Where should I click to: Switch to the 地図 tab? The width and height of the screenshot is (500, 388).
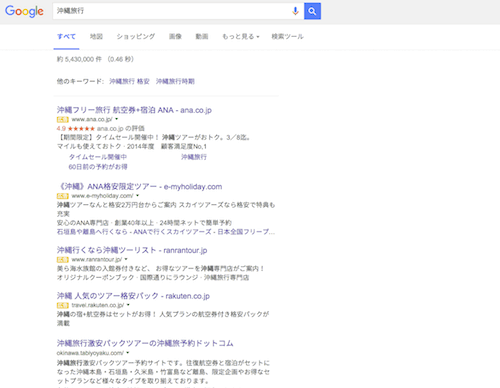[96, 36]
